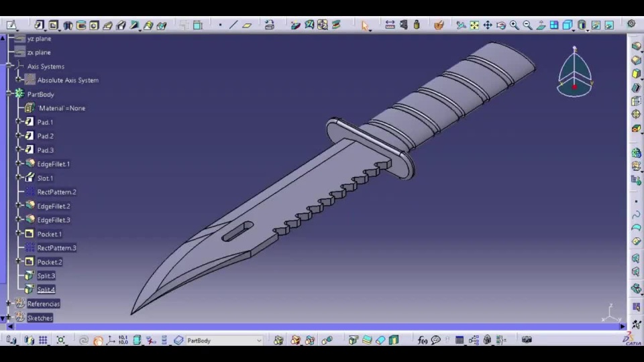Select EdgeFillet.3 in the tree
Viewport: 644px width, 362px height.
click(54, 220)
